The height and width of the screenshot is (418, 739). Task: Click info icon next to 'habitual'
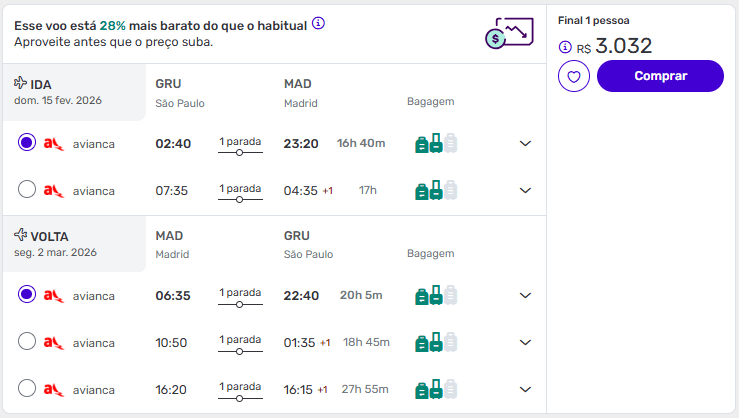pos(318,23)
